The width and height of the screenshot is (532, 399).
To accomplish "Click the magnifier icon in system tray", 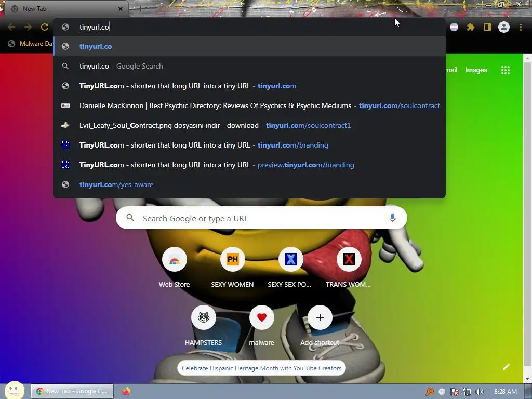I will tap(430, 392).
